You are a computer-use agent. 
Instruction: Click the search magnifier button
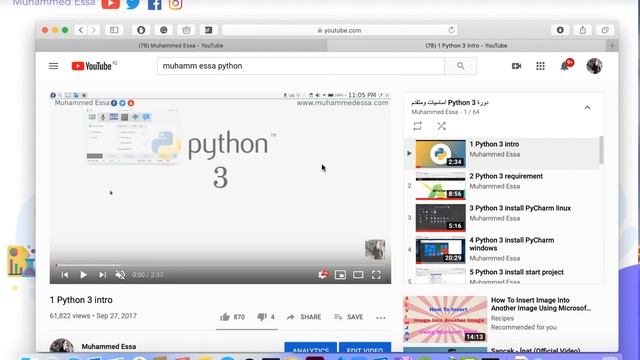click(x=460, y=66)
